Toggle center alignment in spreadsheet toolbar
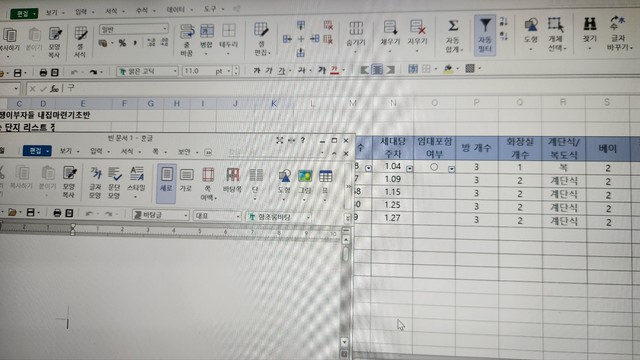The height and width of the screenshot is (360, 640). [x=378, y=70]
